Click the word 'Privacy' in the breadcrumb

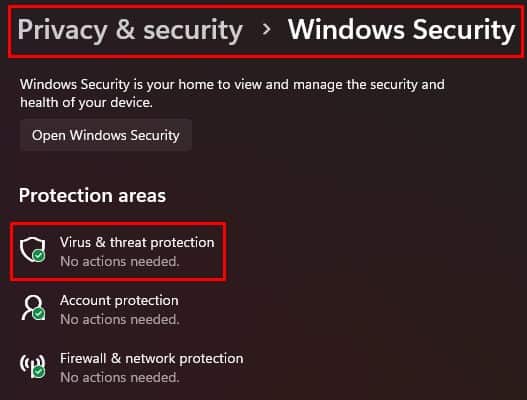click(63, 30)
